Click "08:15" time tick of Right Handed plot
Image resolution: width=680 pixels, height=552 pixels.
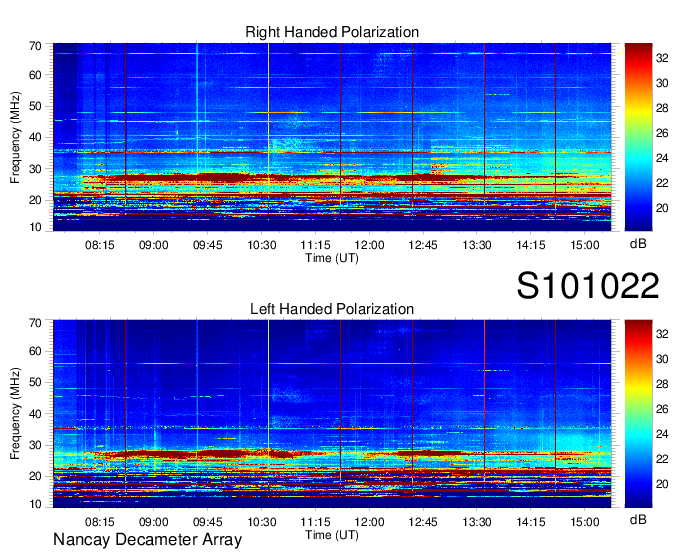coord(100,245)
